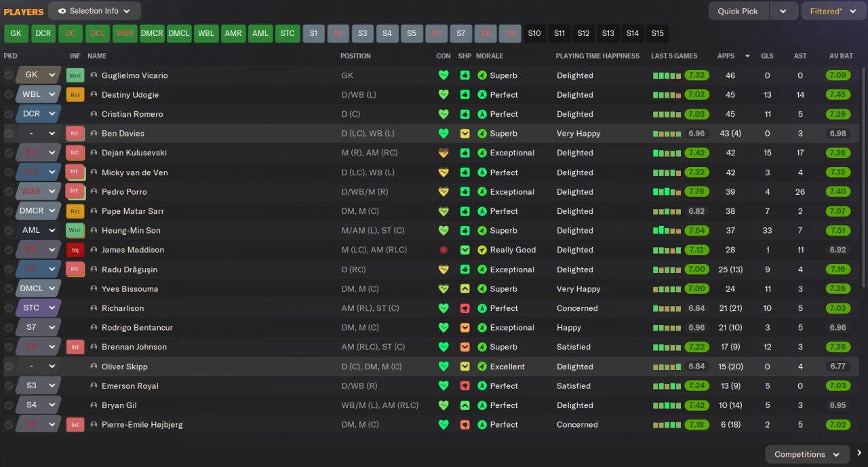Click condition heart icon for Cristian Romero
The image size is (868, 467).
click(443, 114)
